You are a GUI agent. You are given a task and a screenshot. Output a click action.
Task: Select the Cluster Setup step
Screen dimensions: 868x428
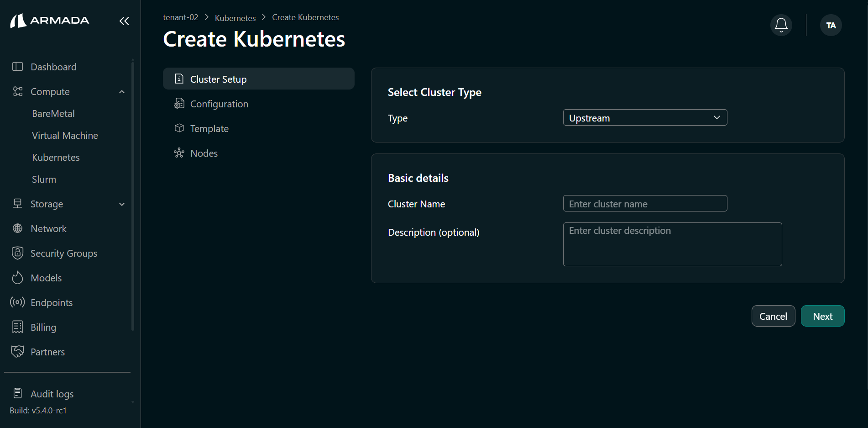pyautogui.click(x=259, y=79)
